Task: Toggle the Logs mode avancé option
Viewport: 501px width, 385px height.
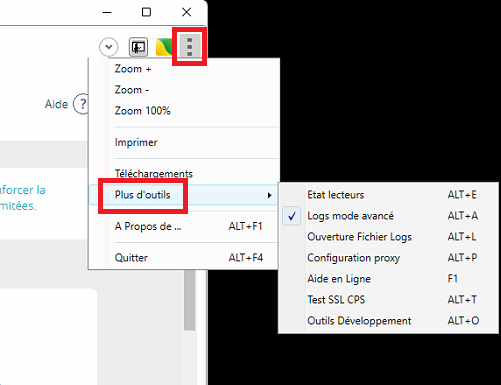Action: (389, 216)
